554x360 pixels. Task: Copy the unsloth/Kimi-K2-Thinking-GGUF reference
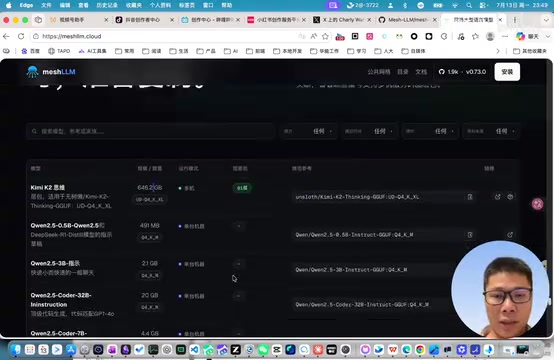click(470, 197)
